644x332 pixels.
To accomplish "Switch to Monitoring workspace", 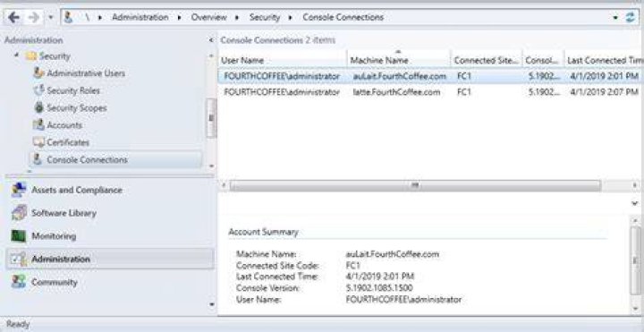I will [x=54, y=236].
